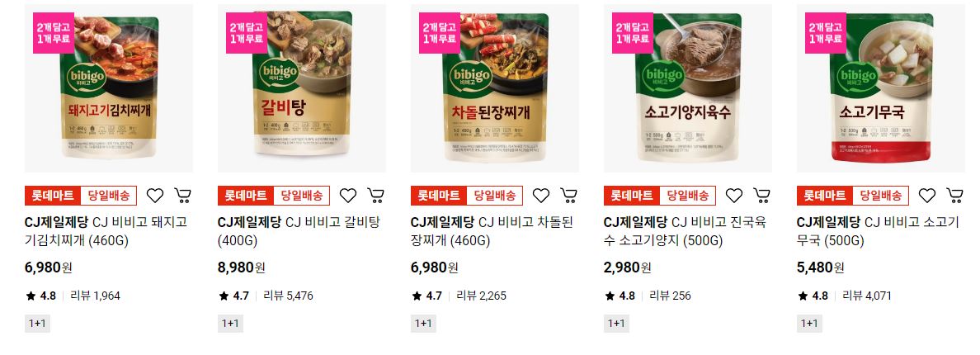The image size is (980, 355).
Task: Open CJ 비비고 차돌된장찌개 (460G) title link
Action: [492, 231]
